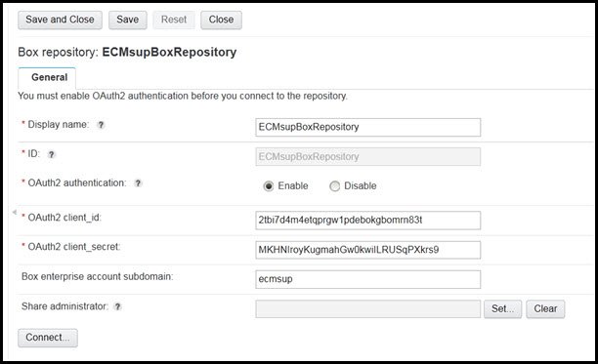This screenshot has height=364, width=598.
Task: Focus the OAuth2 client_secret field
Action: (368, 250)
